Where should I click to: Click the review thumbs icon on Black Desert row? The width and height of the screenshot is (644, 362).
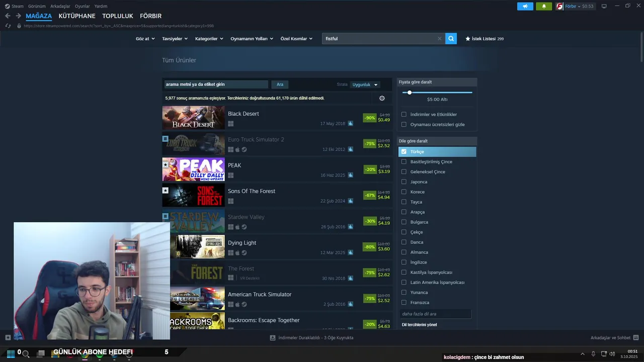coord(350,123)
